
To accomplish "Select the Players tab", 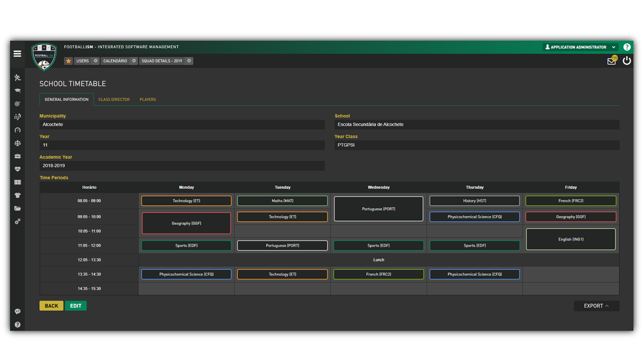I will click(x=148, y=100).
